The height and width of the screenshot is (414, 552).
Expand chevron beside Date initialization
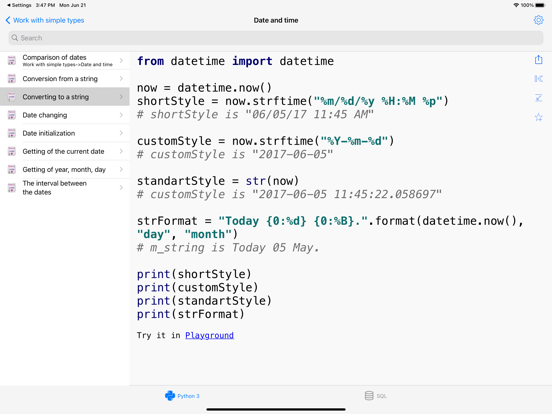(121, 133)
